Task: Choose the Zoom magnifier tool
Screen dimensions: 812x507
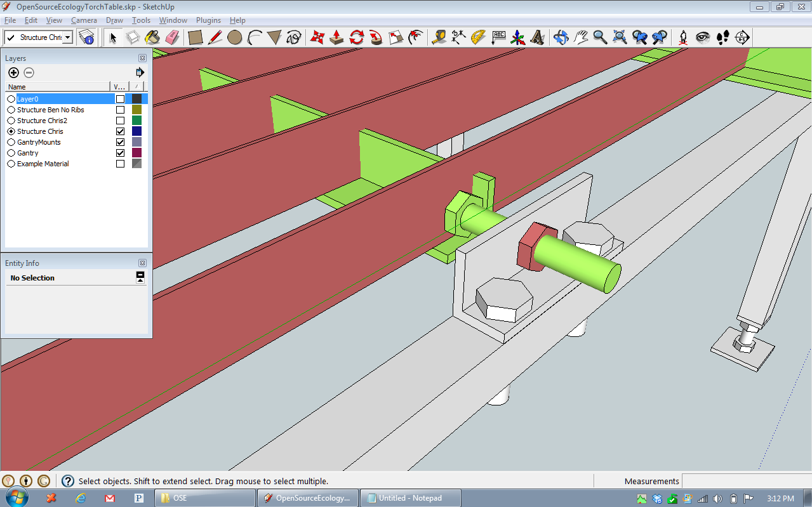Action: pos(601,37)
